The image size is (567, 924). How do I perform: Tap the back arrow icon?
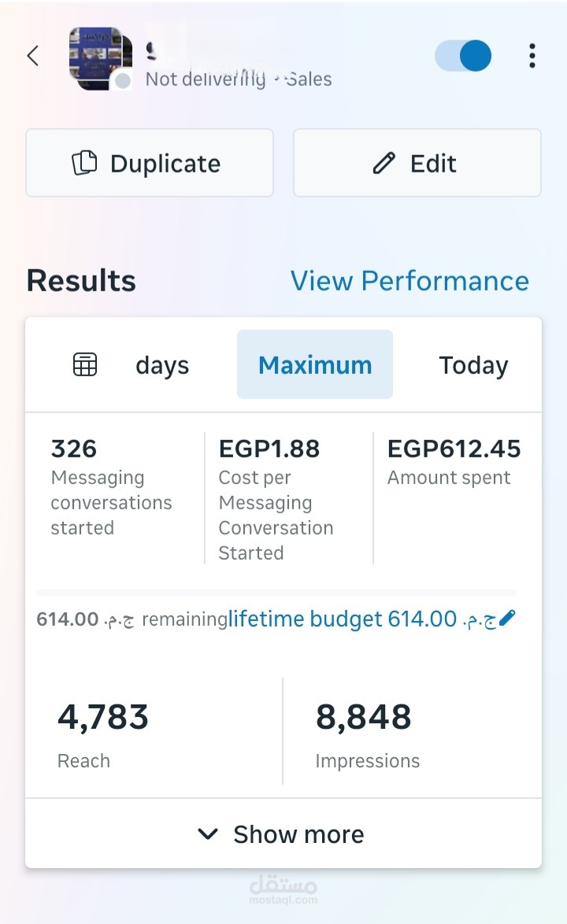[x=33, y=56]
